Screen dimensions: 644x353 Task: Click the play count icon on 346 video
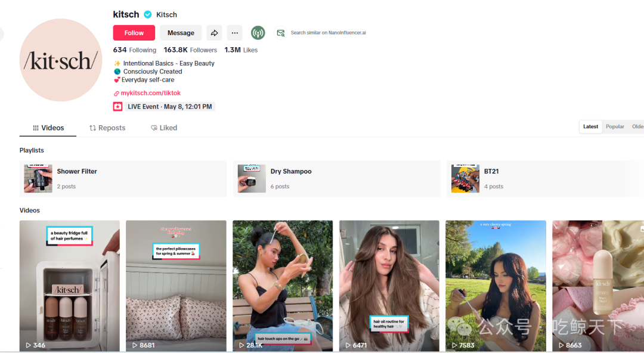[x=29, y=345]
